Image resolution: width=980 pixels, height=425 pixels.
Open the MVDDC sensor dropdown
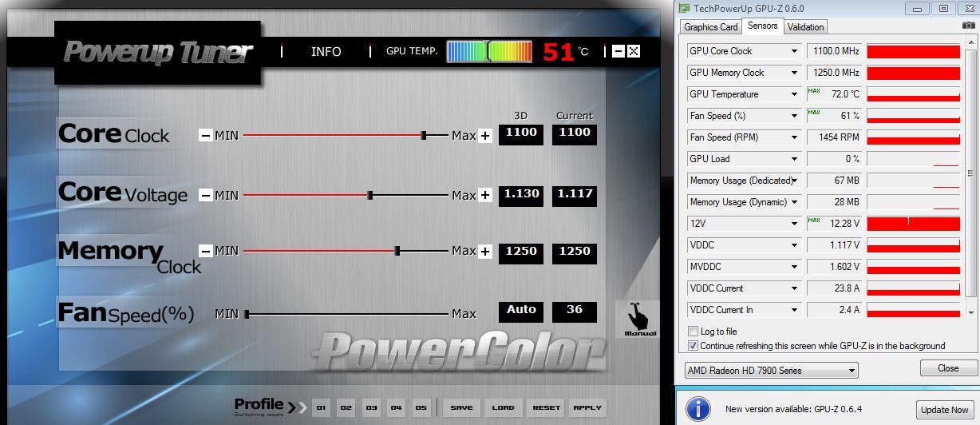point(794,267)
